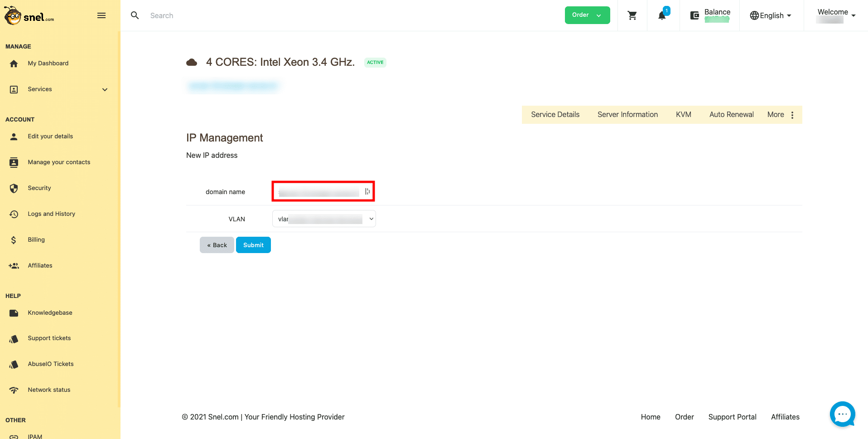The width and height of the screenshot is (868, 439).
Task: Click the blue Submit button
Action: click(253, 245)
